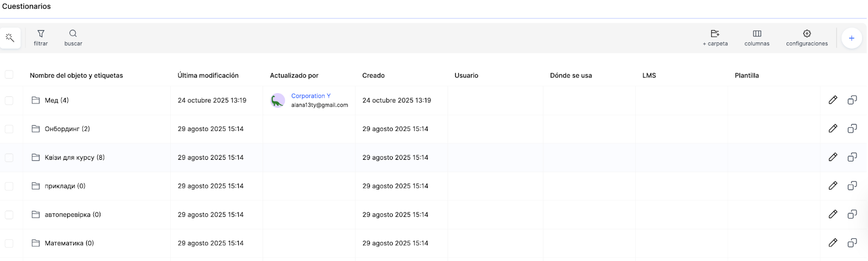Open the filtrar filter tool
Screen dimensions: 868x261
pyautogui.click(x=41, y=38)
